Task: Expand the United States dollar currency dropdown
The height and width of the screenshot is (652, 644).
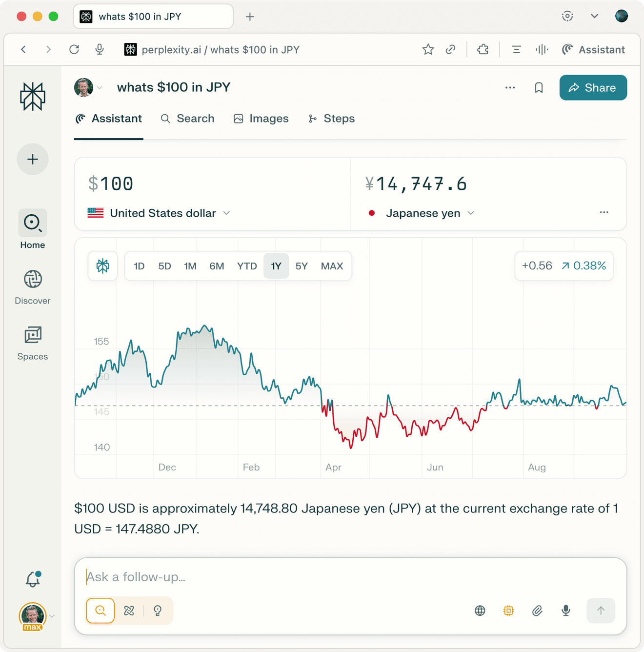Action: pos(159,213)
